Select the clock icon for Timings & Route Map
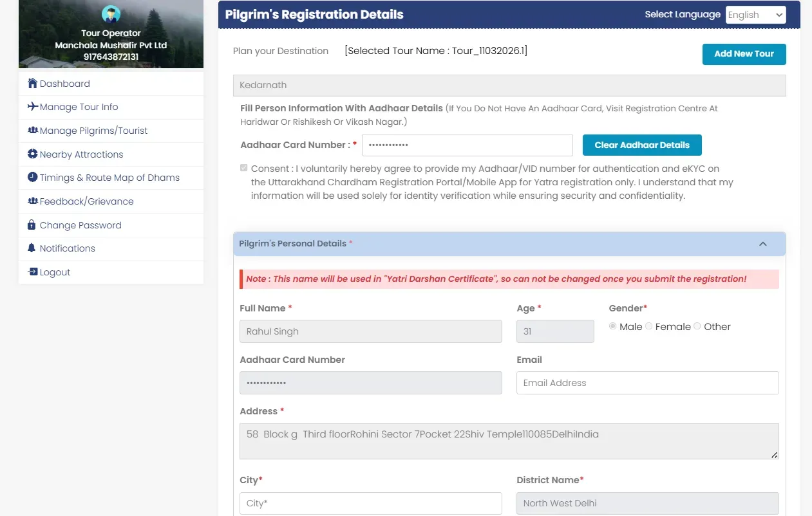Screen dimensions: 812x516 32,178
